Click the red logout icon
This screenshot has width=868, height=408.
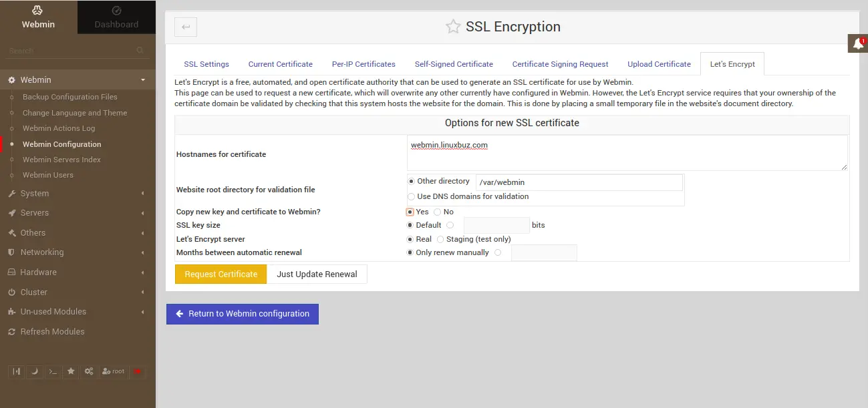pos(138,371)
